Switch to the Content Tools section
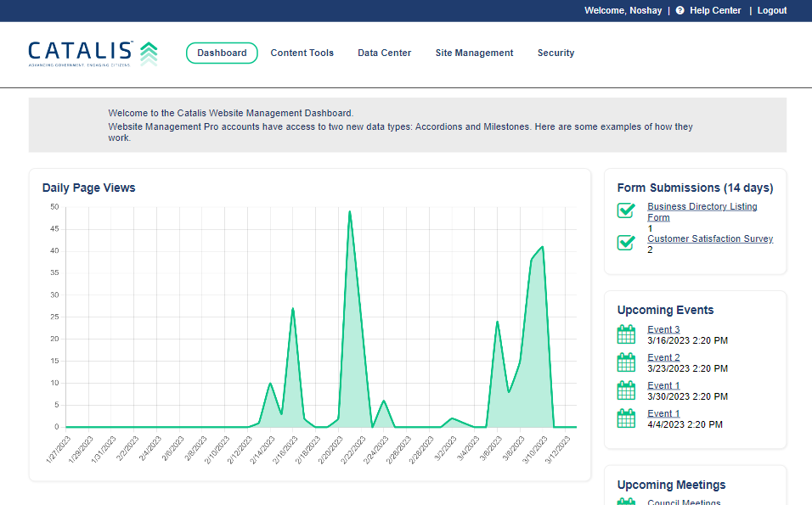 coord(302,53)
